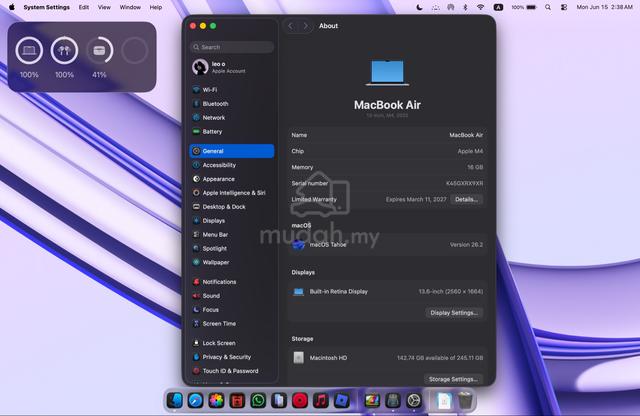Click the Serial number row
640x416 pixels.
387,183
